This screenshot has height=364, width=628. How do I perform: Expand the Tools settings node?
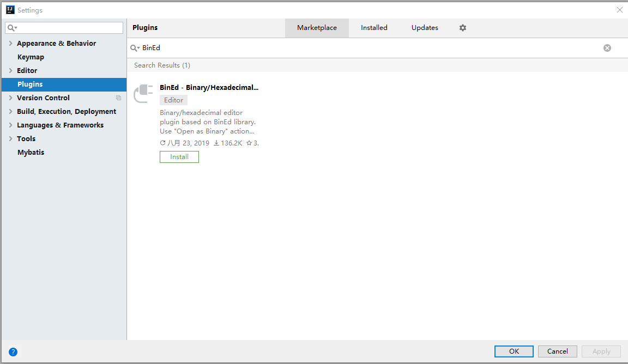click(x=10, y=138)
